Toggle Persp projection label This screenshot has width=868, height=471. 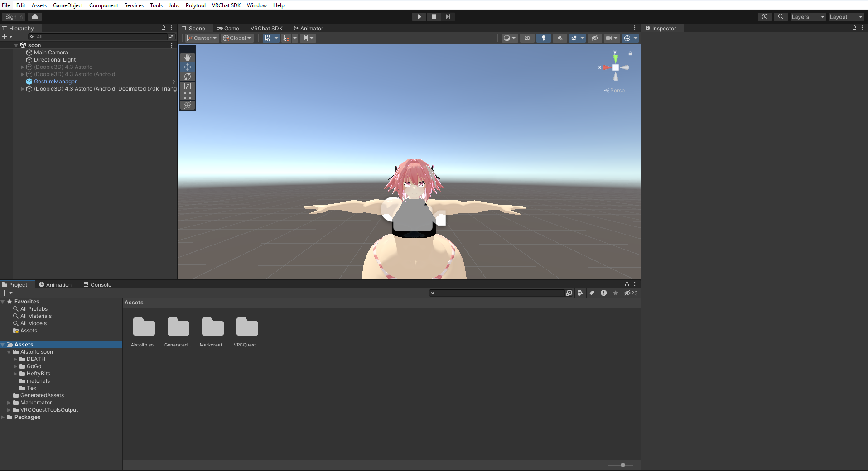click(614, 91)
